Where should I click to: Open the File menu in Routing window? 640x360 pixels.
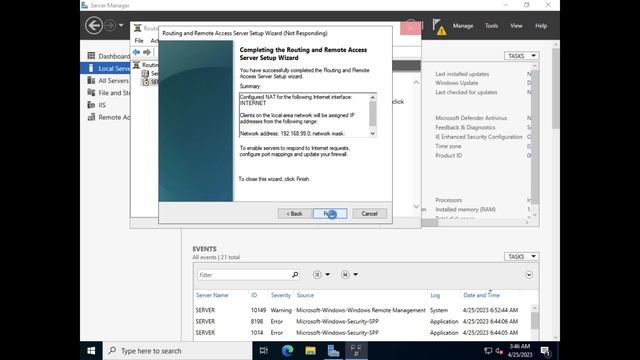click(x=139, y=40)
